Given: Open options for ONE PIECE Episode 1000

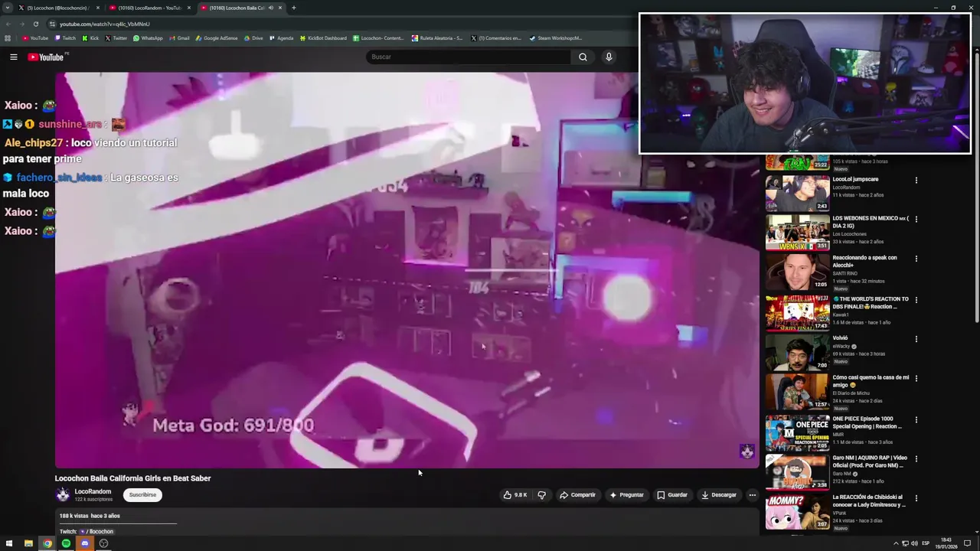Looking at the screenshot, I should click(x=916, y=420).
